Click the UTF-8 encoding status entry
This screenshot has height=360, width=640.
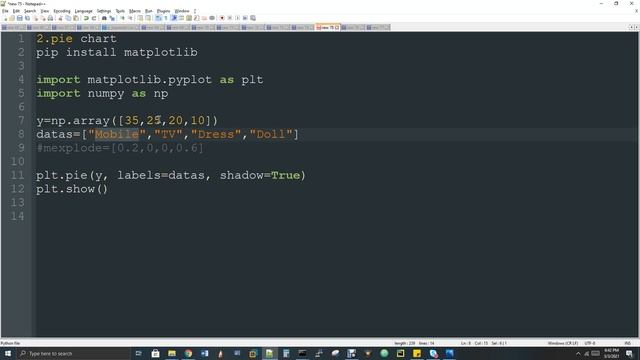tap(590, 343)
